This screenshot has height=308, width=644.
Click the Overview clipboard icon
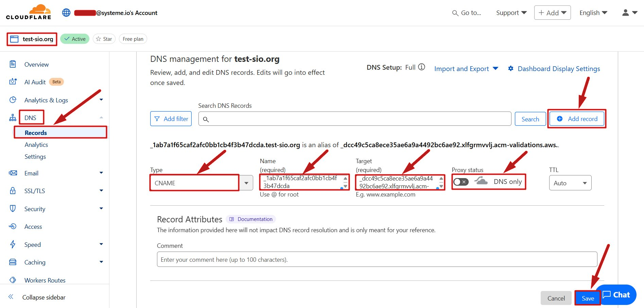13,64
